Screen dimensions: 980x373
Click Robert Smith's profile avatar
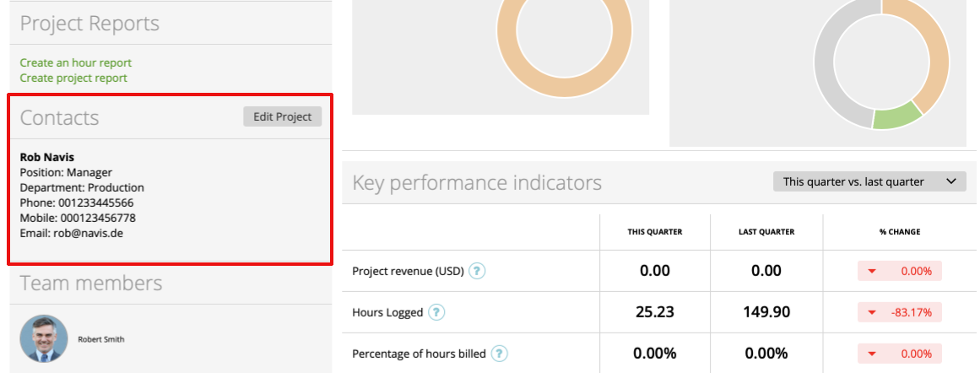pos(44,338)
